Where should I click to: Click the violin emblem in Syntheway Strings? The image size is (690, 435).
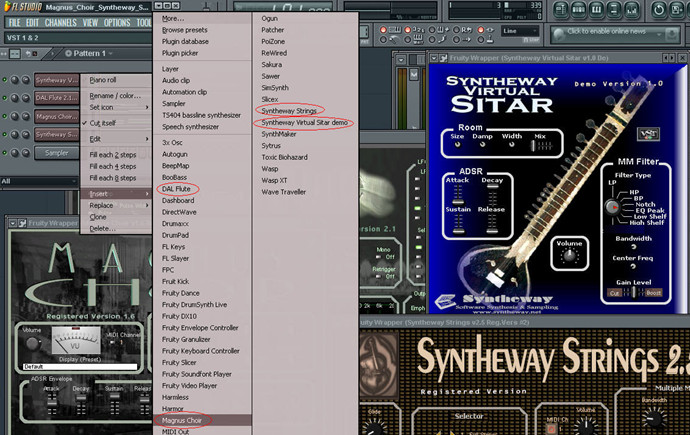379,366
